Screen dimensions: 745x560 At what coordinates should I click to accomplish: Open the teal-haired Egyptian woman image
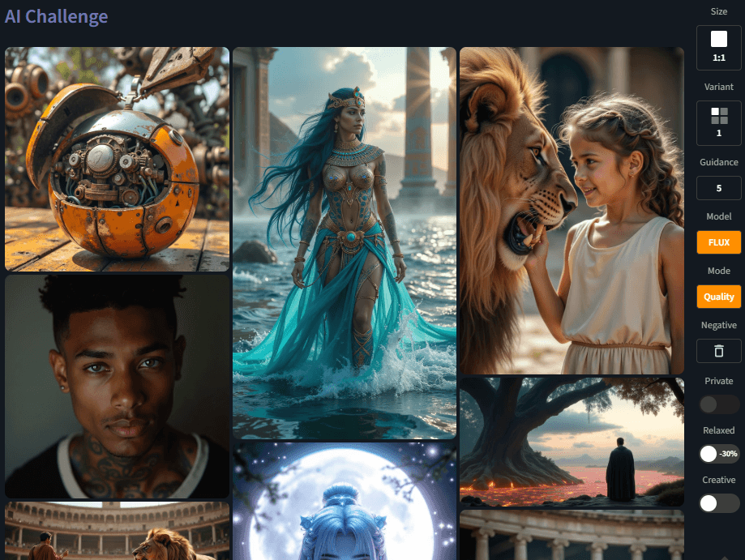point(344,242)
